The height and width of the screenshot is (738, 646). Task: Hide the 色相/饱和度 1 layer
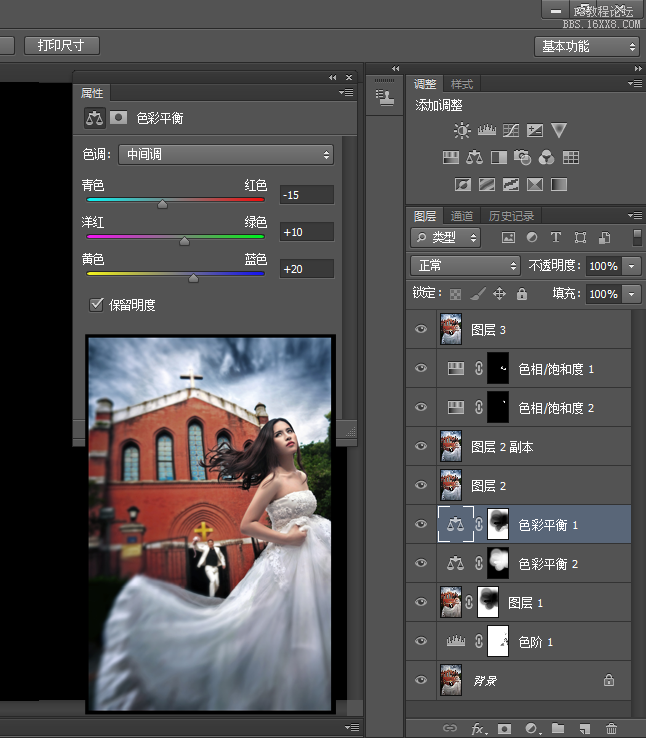pos(421,368)
